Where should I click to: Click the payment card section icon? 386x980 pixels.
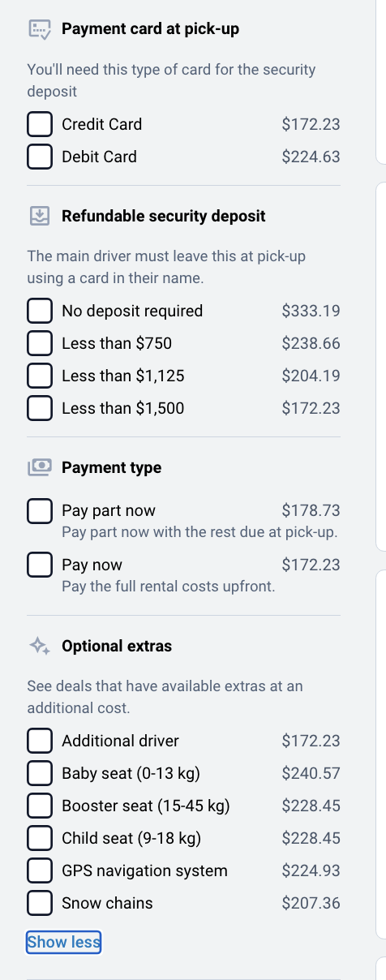(x=39, y=30)
